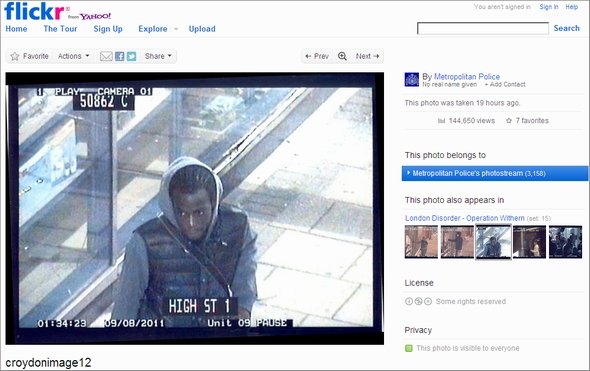Go to the Next photo
590x371 pixels.
367,56
